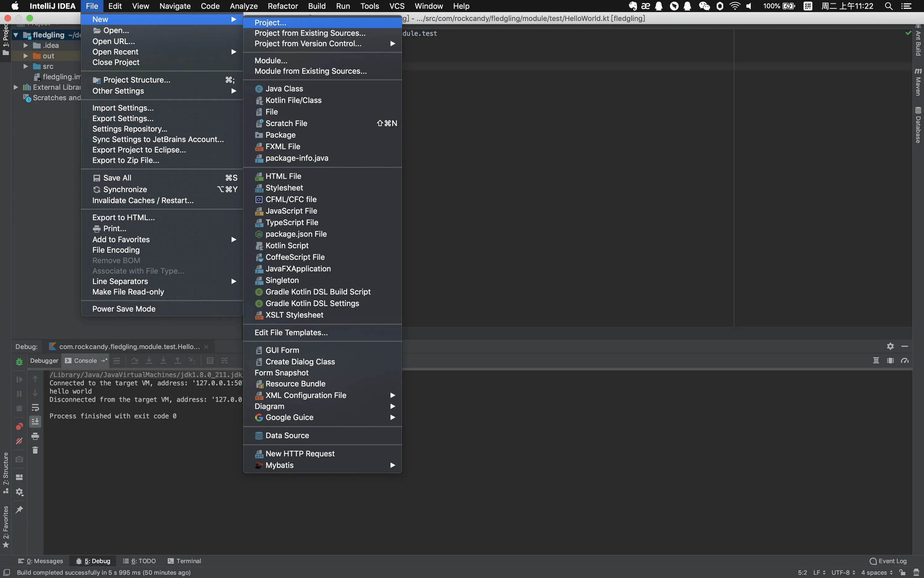Collapse the fledgling project root node
The width and height of the screenshot is (924, 578).
coord(16,35)
